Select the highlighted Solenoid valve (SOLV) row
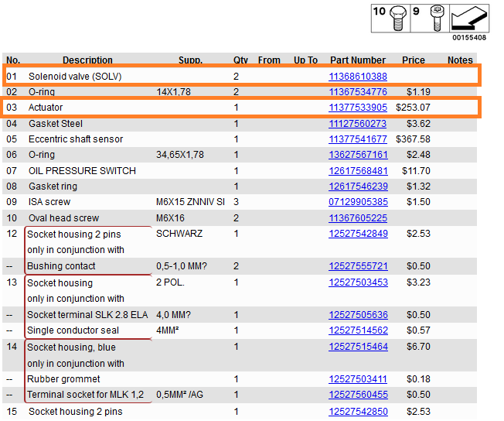 coord(155,77)
